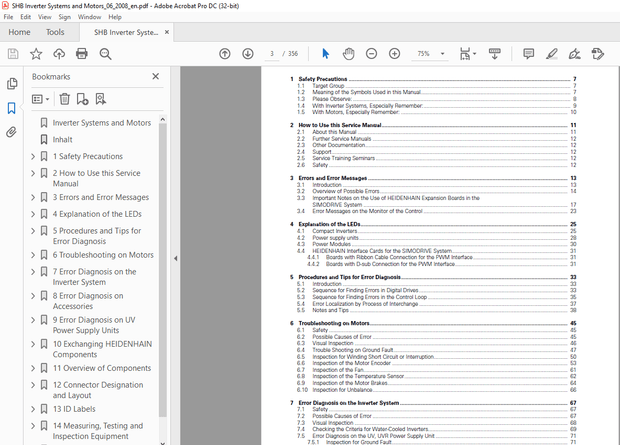Select the highlight pen tool
The height and width of the screenshot is (445, 620).
click(552, 54)
